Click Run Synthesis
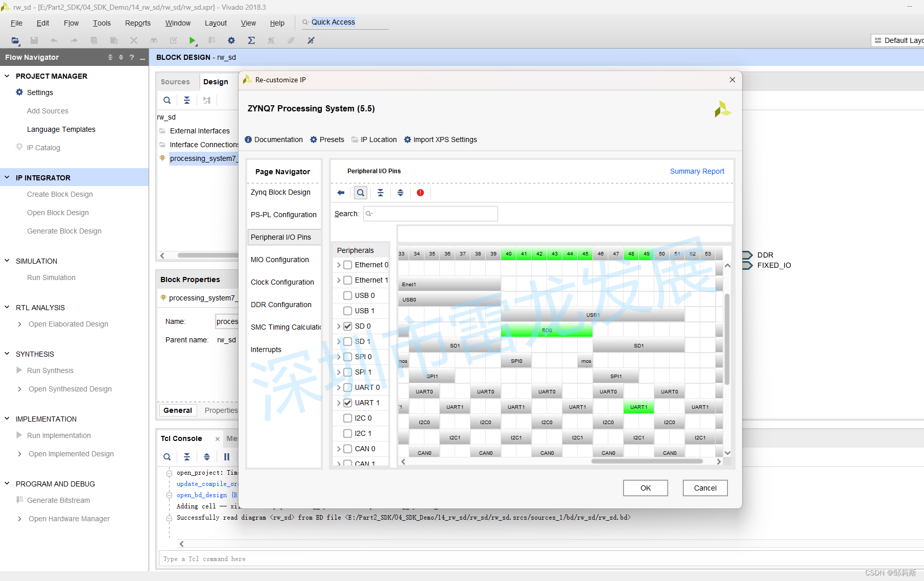The image size is (924, 581). pos(50,370)
